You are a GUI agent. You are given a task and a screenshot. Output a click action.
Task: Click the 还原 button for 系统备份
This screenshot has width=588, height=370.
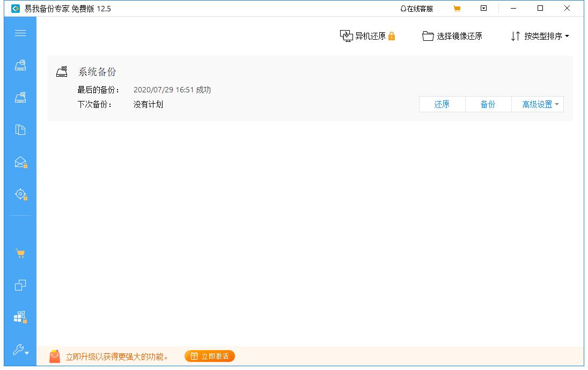pos(442,104)
